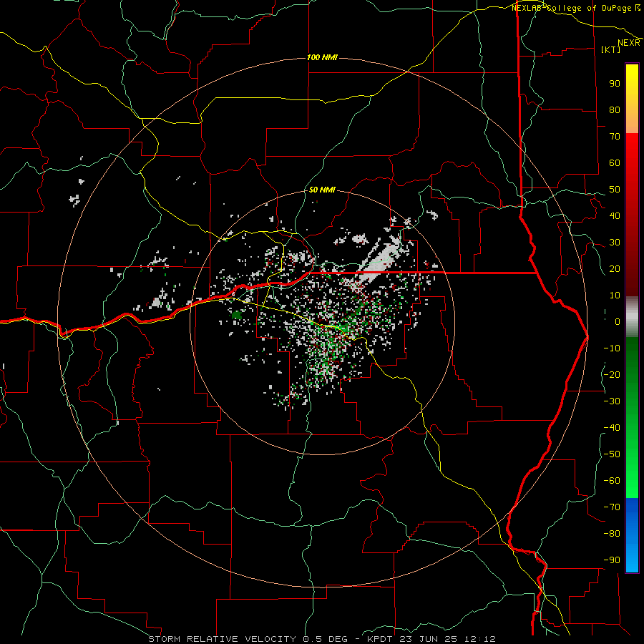Click the -50 scale value
The image size is (644, 644).
pos(612,454)
